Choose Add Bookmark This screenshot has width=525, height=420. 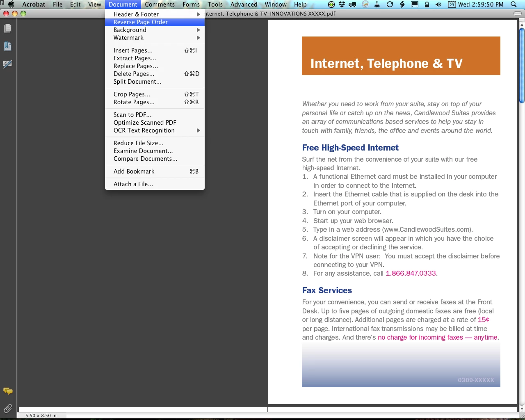point(155,171)
